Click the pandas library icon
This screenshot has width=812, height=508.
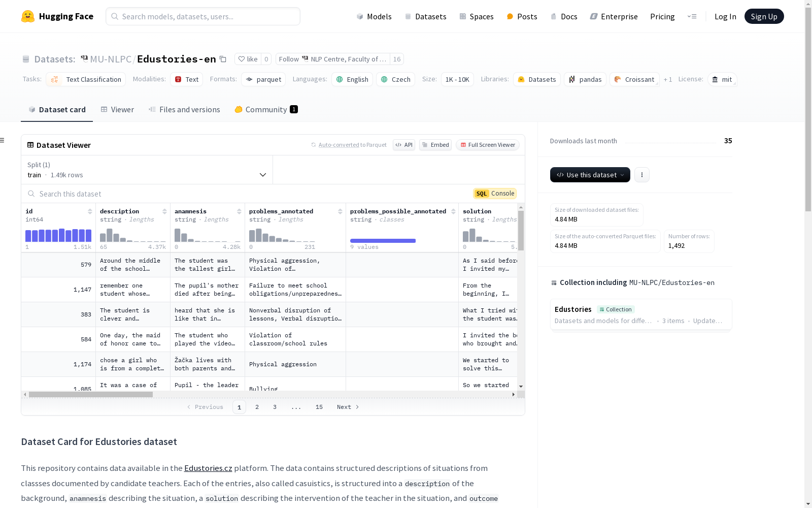tap(572, 79)
